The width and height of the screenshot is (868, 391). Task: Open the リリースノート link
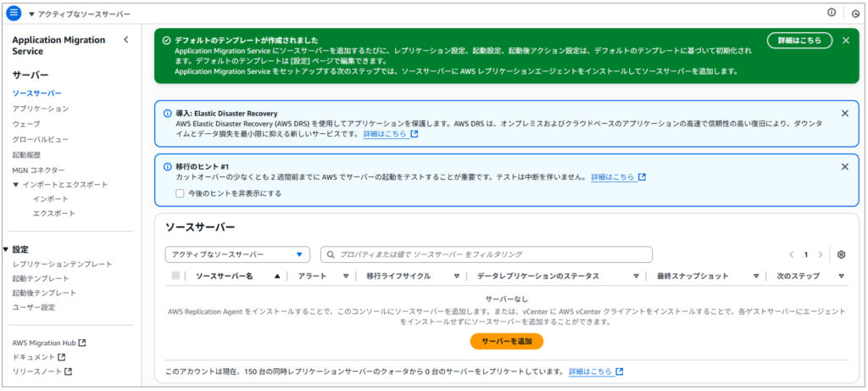(36, 371)
